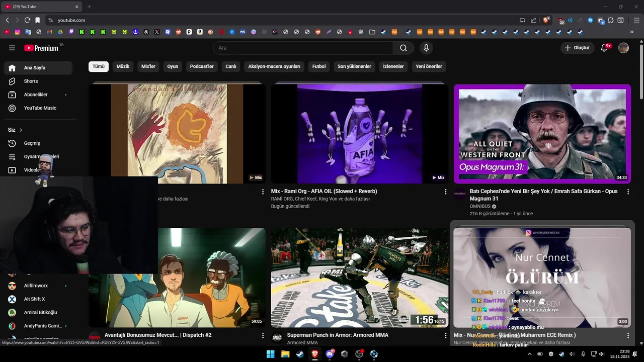The image size is (644, 362).
Task: Click the magnifier search button
Action: click(x=404, y=48)
